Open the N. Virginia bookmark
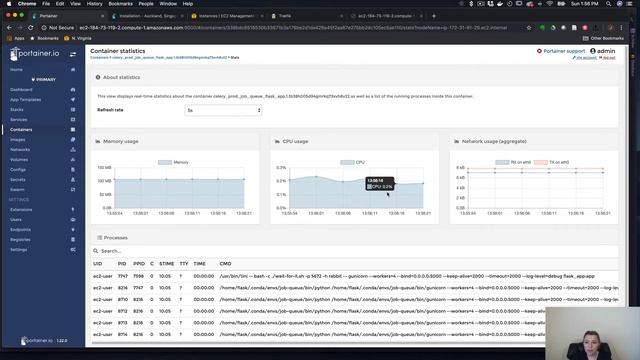 [78, 38]
